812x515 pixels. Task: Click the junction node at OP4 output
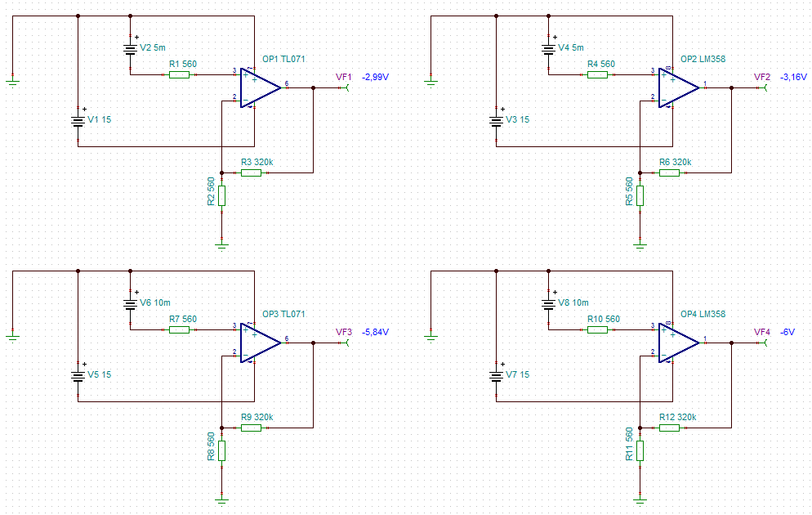point(732,343)
